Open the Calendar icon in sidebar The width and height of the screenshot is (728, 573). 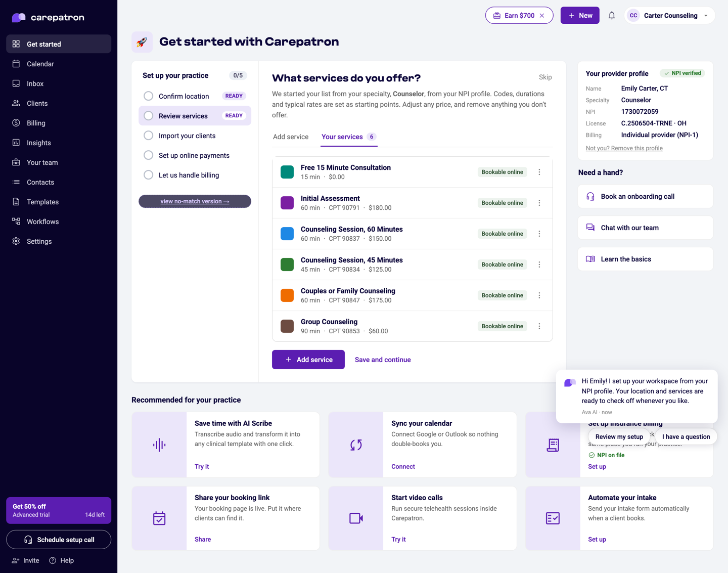click(16, 64)
